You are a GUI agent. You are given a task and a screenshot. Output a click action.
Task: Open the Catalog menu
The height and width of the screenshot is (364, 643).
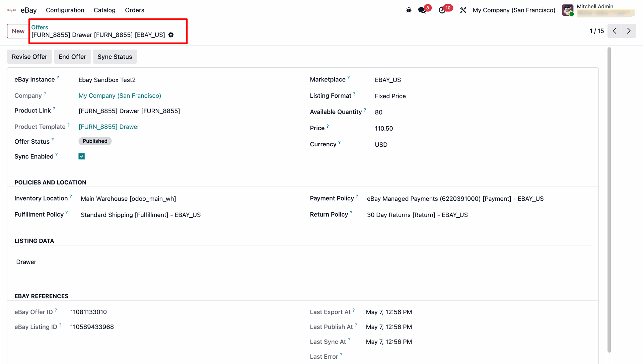tap(104, 10)
